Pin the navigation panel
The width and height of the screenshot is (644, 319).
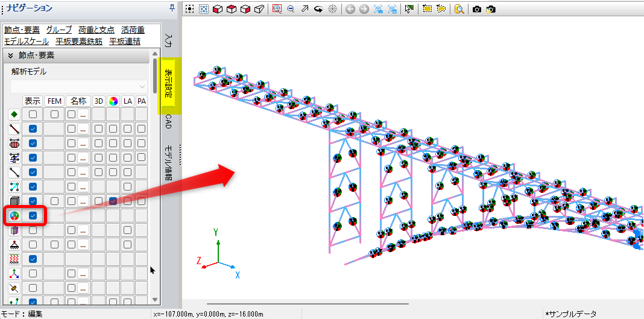click(172, 7)
